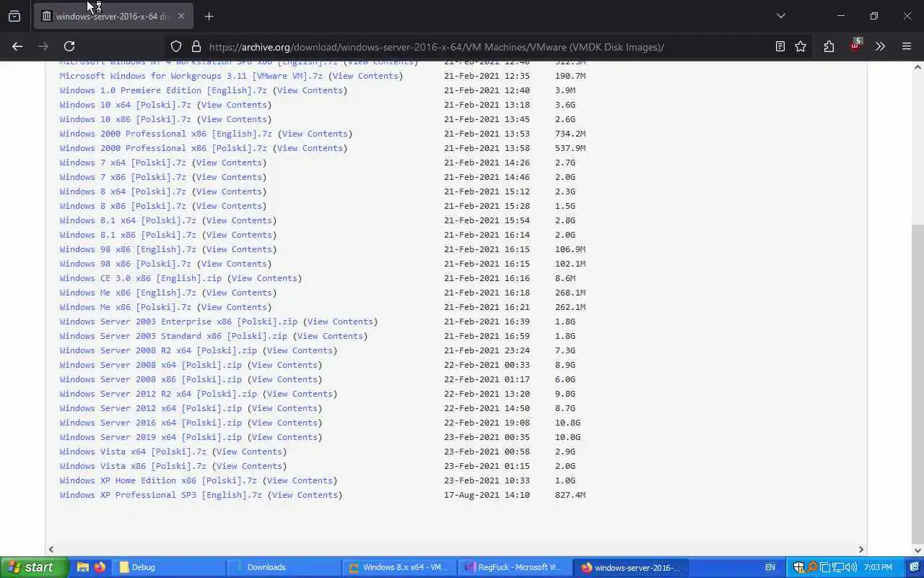Expand the list all tabs chevron
This screenshot has height=578, width=924.
(780, 16)
